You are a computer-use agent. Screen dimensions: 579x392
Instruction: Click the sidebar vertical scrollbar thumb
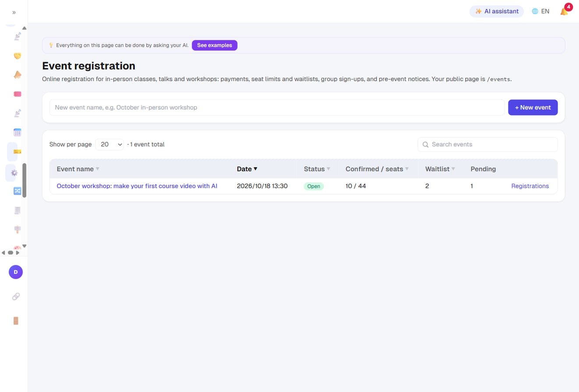point(25,180)
